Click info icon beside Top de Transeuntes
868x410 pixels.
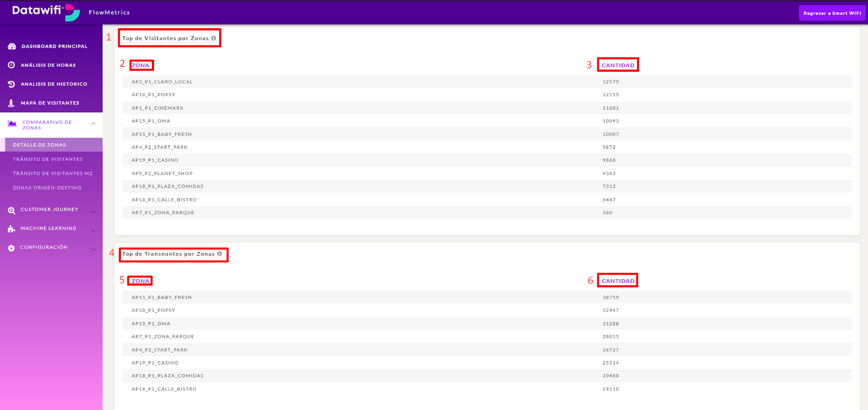click(220, 254)
